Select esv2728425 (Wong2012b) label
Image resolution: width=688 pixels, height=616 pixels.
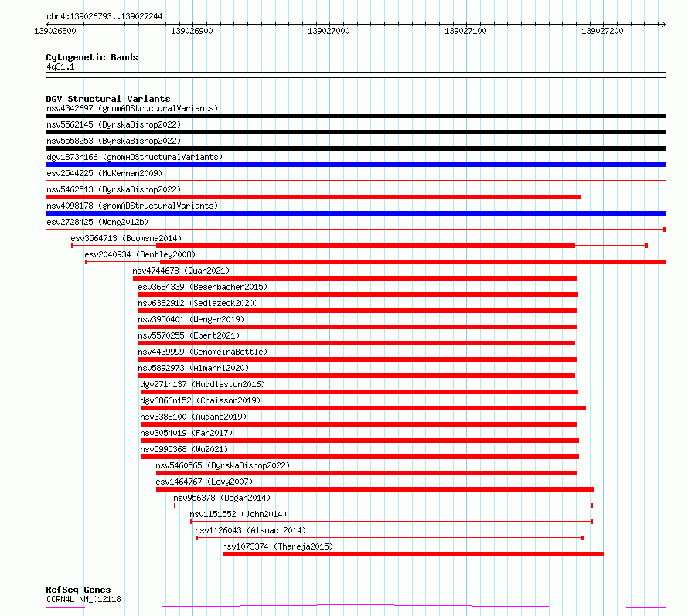coord(97,222)
